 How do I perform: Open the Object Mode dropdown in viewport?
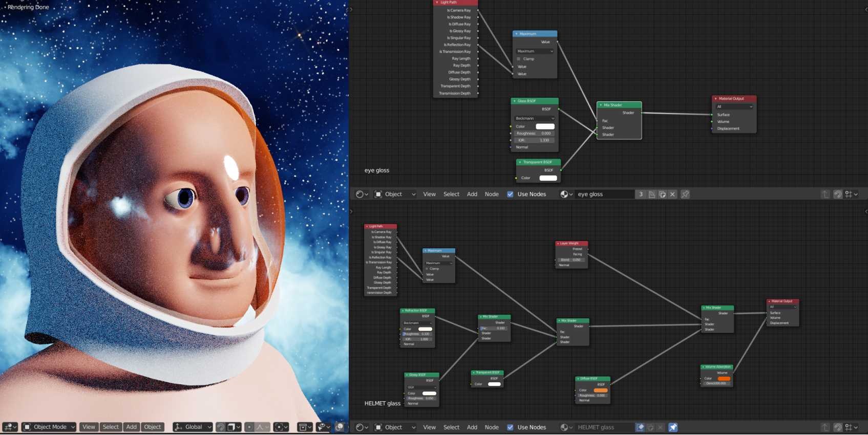[49, 427]
